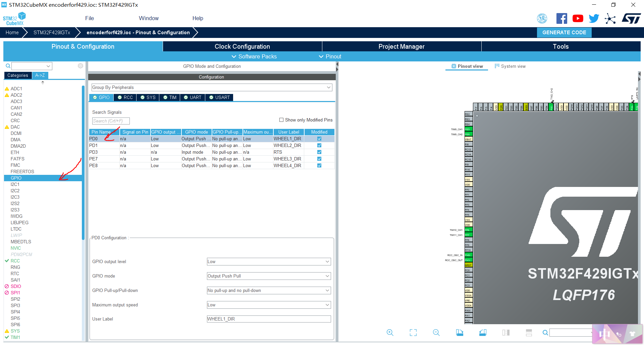The width and height of the screenshot is (644, 345).
Task: Go to Home breadcrumb
Action: 12,33
